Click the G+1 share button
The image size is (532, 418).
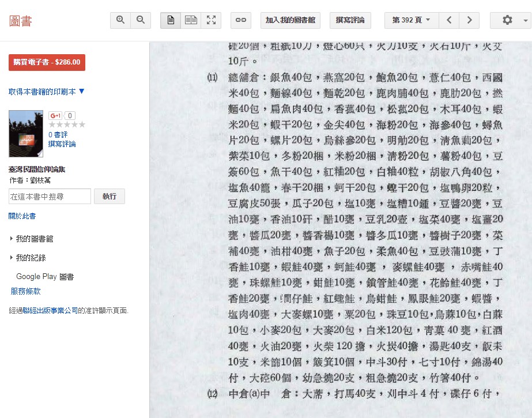[x=55, y=116]
